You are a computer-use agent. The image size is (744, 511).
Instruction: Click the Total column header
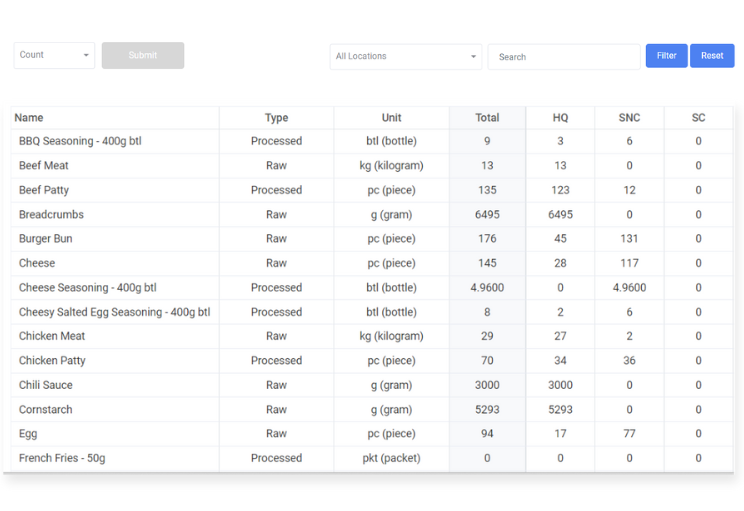coord(487,118)
